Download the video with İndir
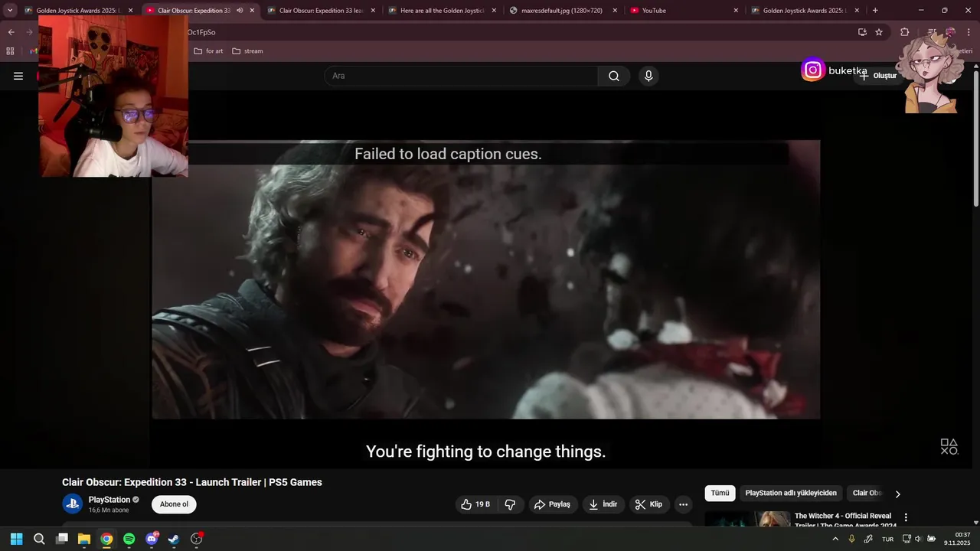Viewport: 980px width, 551px height. (603, 504)
